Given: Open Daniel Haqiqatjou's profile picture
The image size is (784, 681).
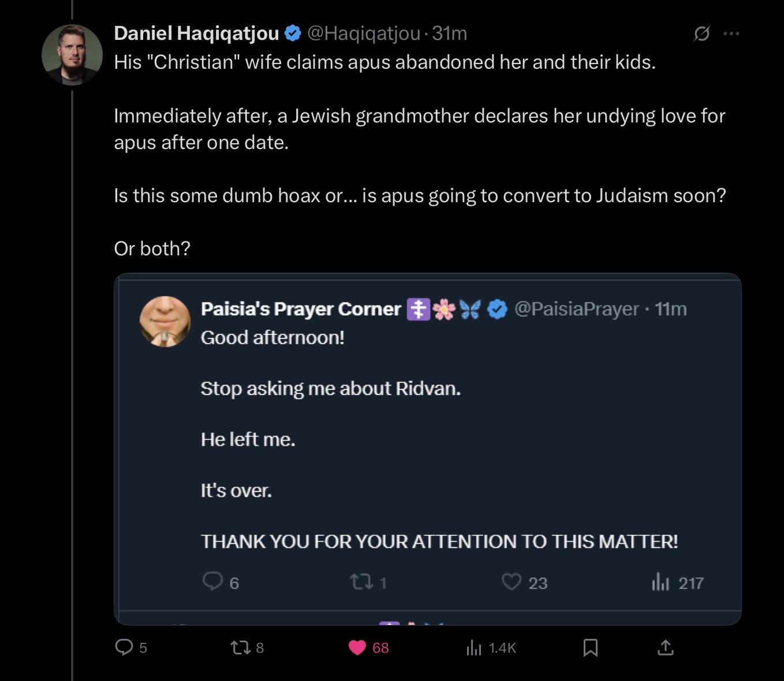Looking at the screenshot, I should 72,55.
